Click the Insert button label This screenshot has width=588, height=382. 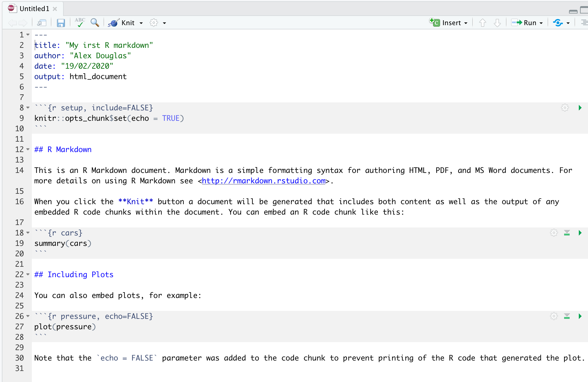click(x=452, y=23)
